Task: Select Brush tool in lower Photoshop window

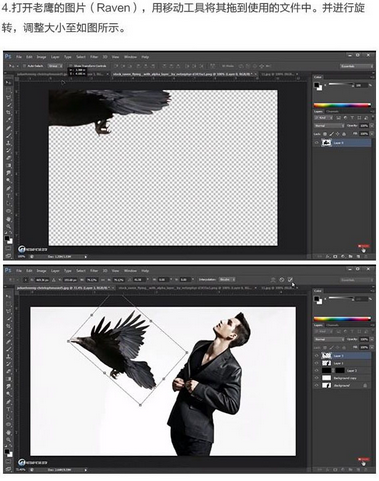Action: 9,349
